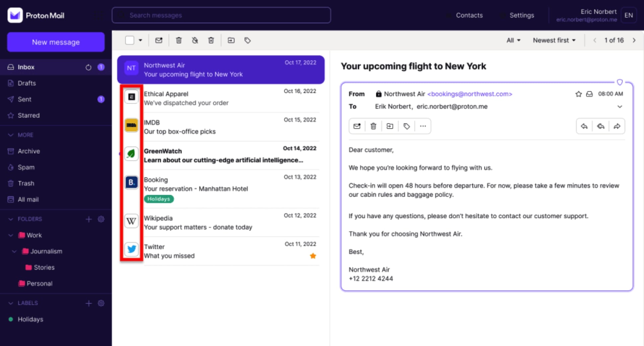
Task: Mark the selected messages as unread
Action: [159, 40]
